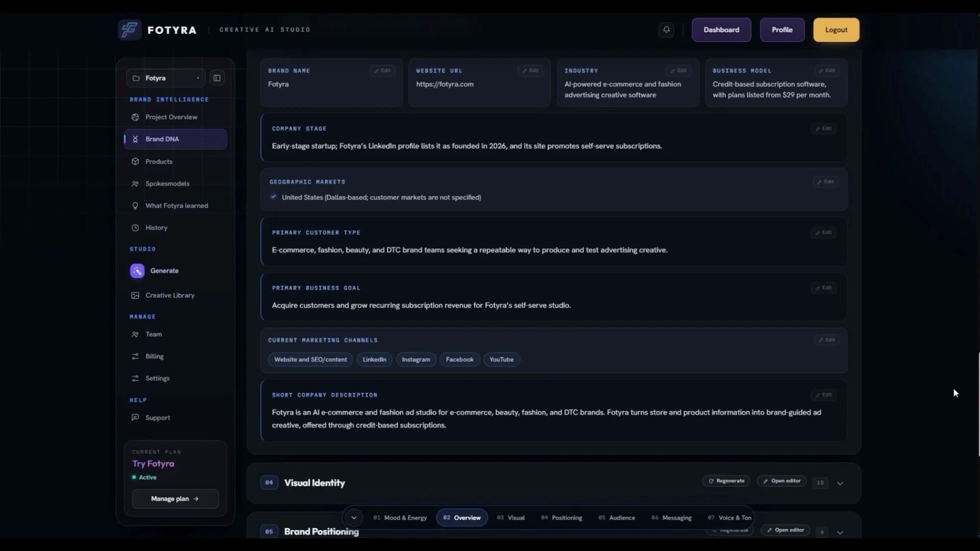Edit the Website URL field
This screenshot has height=551, width=980.
click(x=530, y=71)
